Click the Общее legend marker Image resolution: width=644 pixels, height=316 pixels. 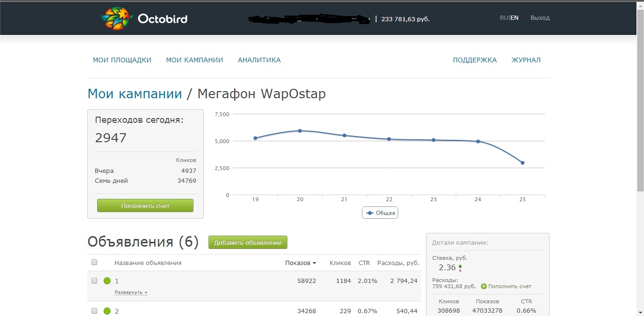click(x=370, y=213)
